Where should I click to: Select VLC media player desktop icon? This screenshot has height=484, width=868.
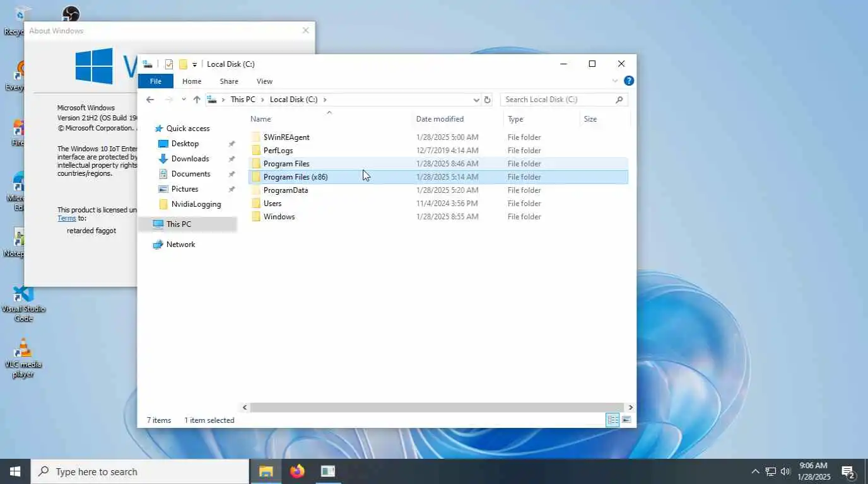tap(23, 359)
